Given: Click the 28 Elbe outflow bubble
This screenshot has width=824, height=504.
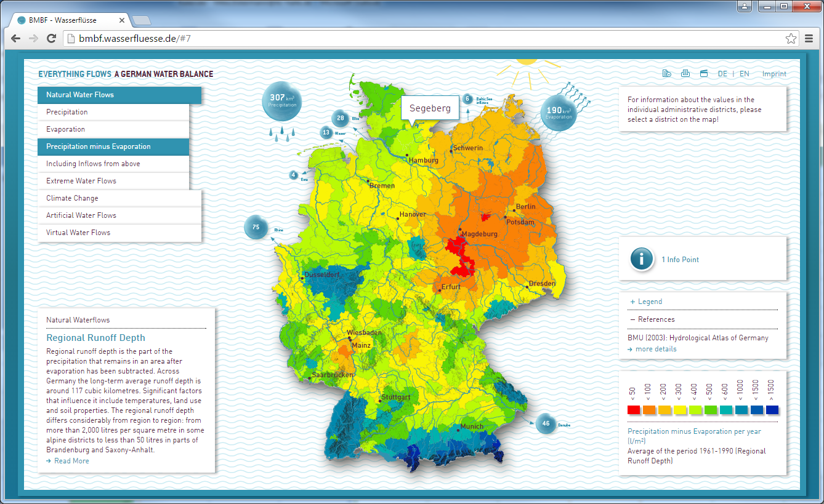Looking at the screenshot, I should click(341, 118).
